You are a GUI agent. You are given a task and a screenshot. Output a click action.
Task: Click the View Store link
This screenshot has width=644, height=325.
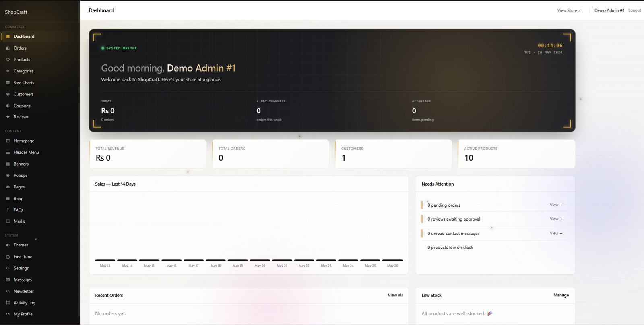[569, 10]
